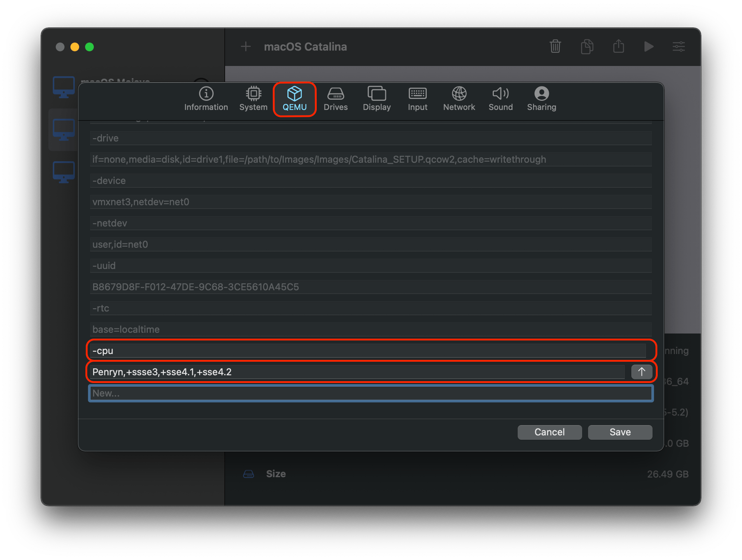Screen dimensions: 742x560
Task: Start the macOS Catalina virtual machine
Action: click(649, 47)
